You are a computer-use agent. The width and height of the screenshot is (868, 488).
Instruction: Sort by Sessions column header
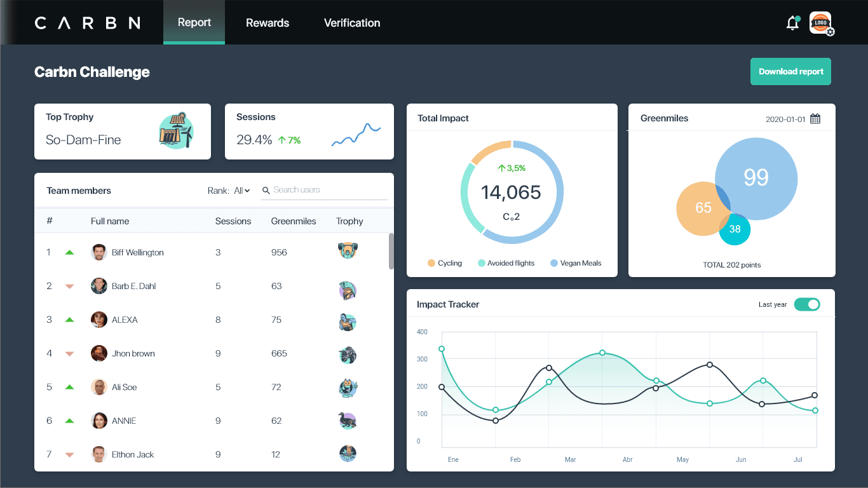233,221
